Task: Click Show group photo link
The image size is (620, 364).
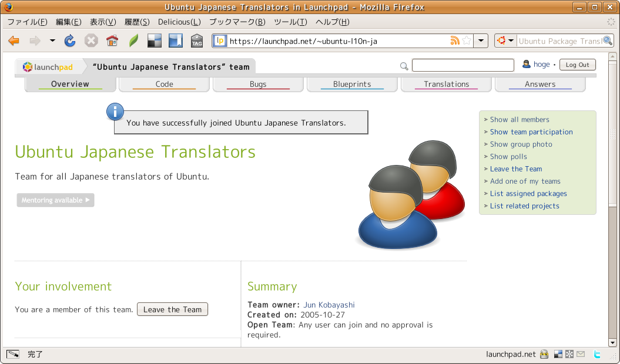Action: click(x=521, y=144)
